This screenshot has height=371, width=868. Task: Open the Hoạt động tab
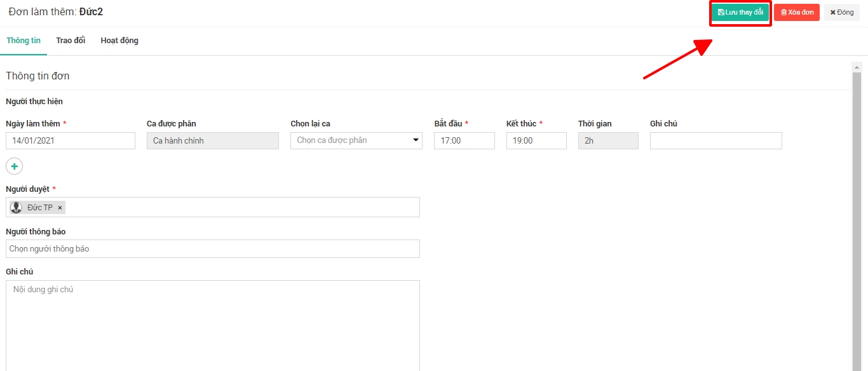coord(119,41)
